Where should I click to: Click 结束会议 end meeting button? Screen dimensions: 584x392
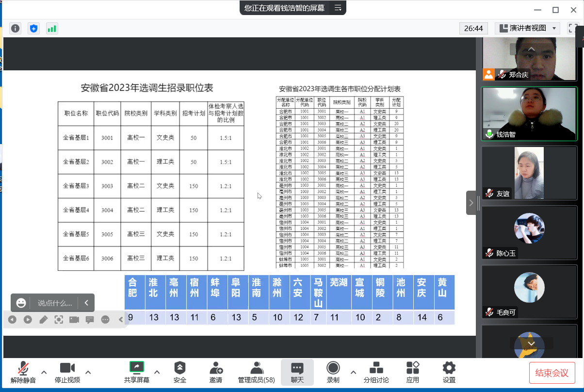[x=552, y=373]
